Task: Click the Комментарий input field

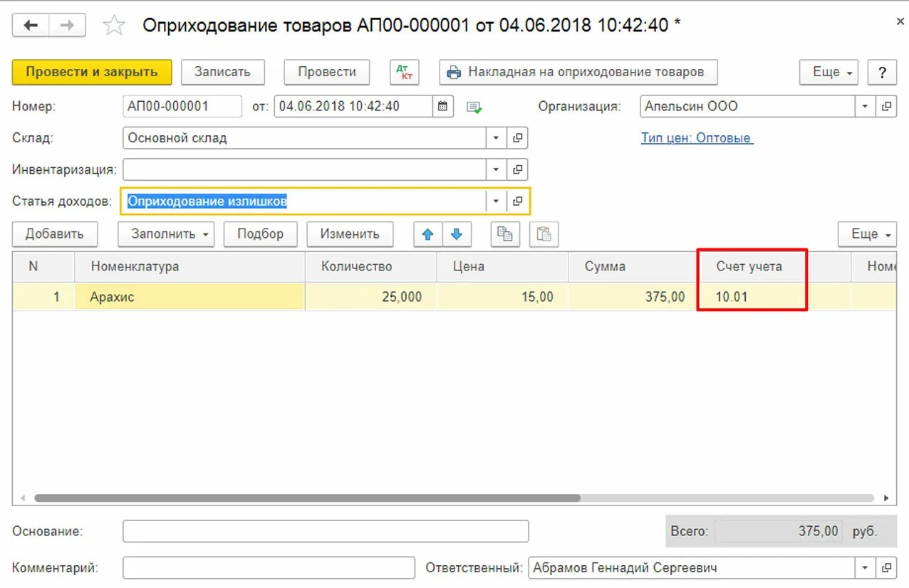Action: [269, 568]
